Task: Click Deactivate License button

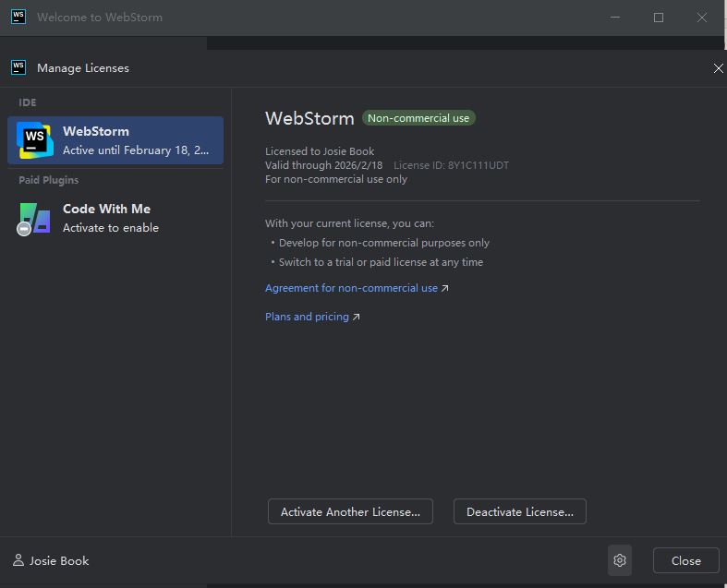Action: (x=520, y=511)
